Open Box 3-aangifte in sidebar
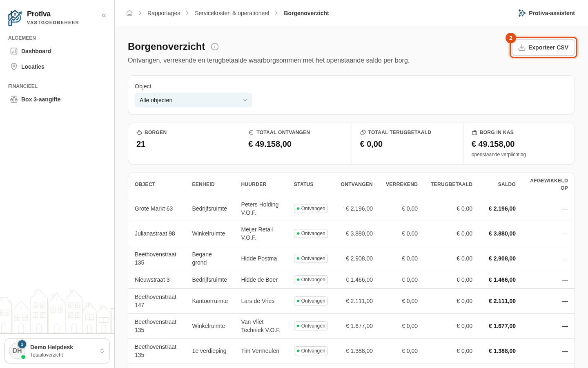The height and width of the screenshot is (368, 588). 57,99
